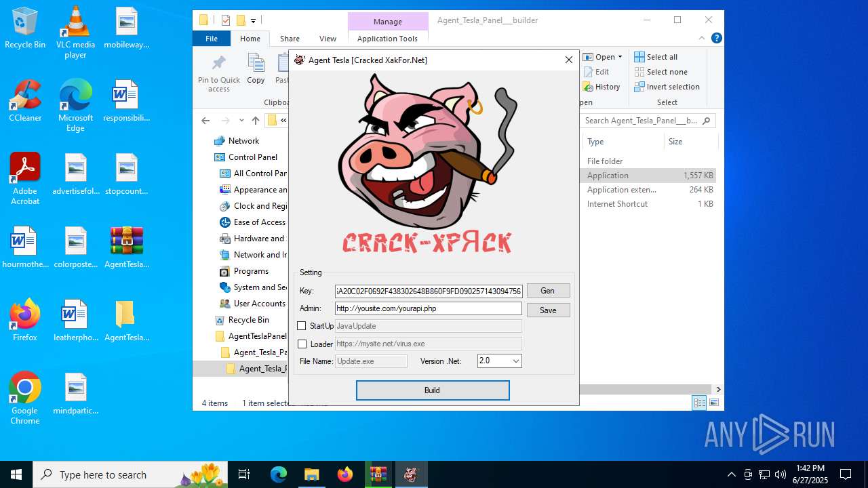Open the volume tray icon
The image size is (868, 488).
781,474
